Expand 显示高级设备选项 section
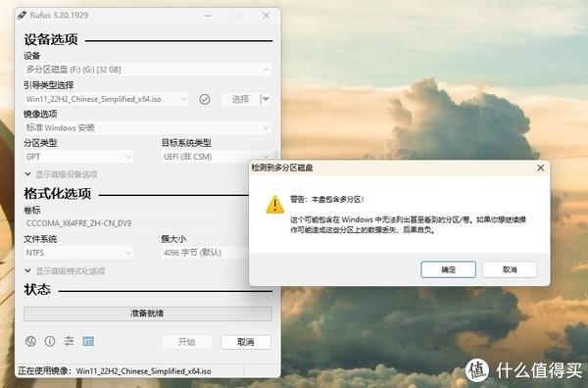588x388 pixels. (x=61, y=174)
